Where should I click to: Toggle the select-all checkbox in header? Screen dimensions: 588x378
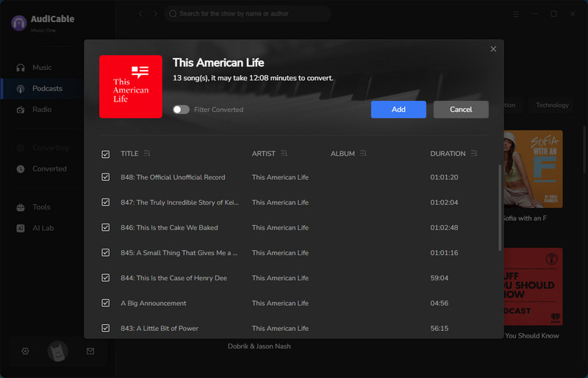(106, 154)
